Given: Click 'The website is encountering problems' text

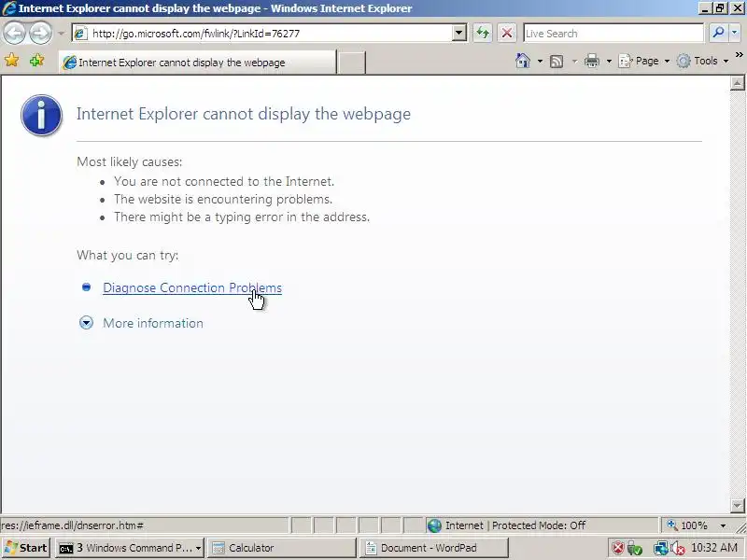Looking at the screenshot, I should (223, 199).
